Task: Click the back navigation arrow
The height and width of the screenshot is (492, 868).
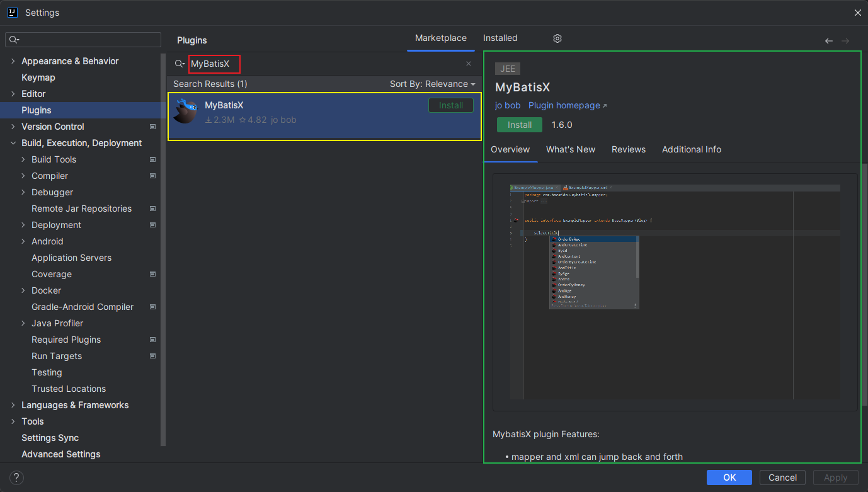Action: point(828,41)
